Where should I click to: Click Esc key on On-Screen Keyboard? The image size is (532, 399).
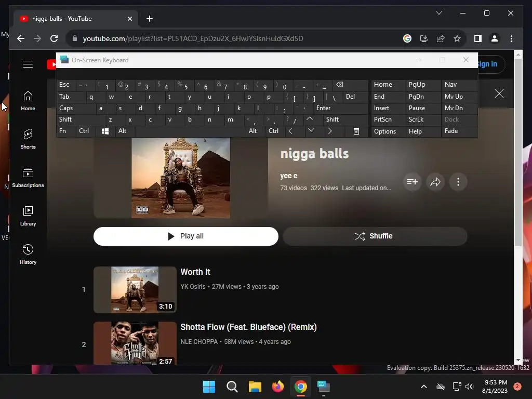click(x=66, y=85)
